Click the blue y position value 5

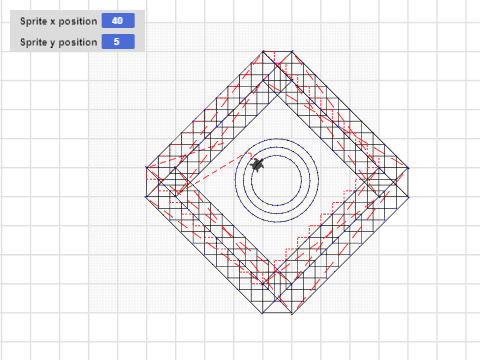pyautogui.click(x=118, y=42)
